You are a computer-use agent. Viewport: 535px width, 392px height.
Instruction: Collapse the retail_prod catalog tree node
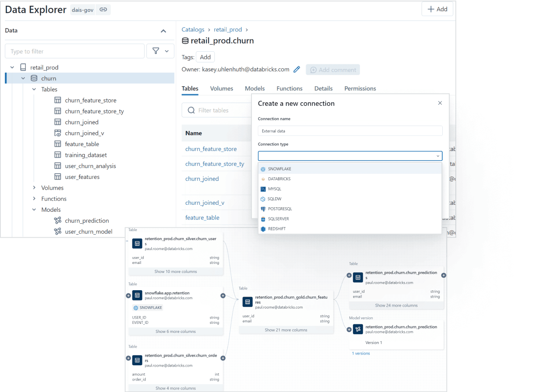(12, 67)
